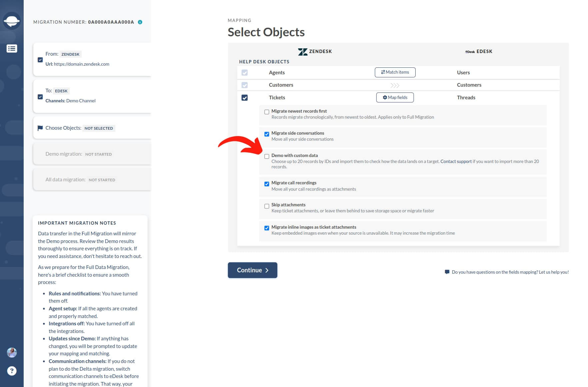The height and width of the screenshot is (387, 588).
Task: Select the All data migration step
Action: coord(92,180)
